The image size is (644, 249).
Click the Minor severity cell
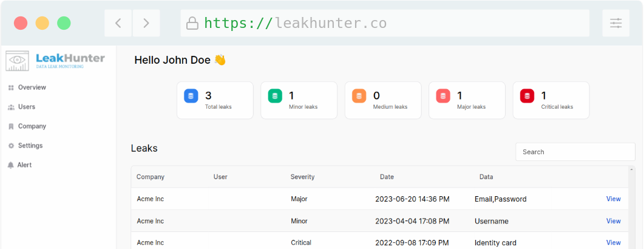point(299,221)
